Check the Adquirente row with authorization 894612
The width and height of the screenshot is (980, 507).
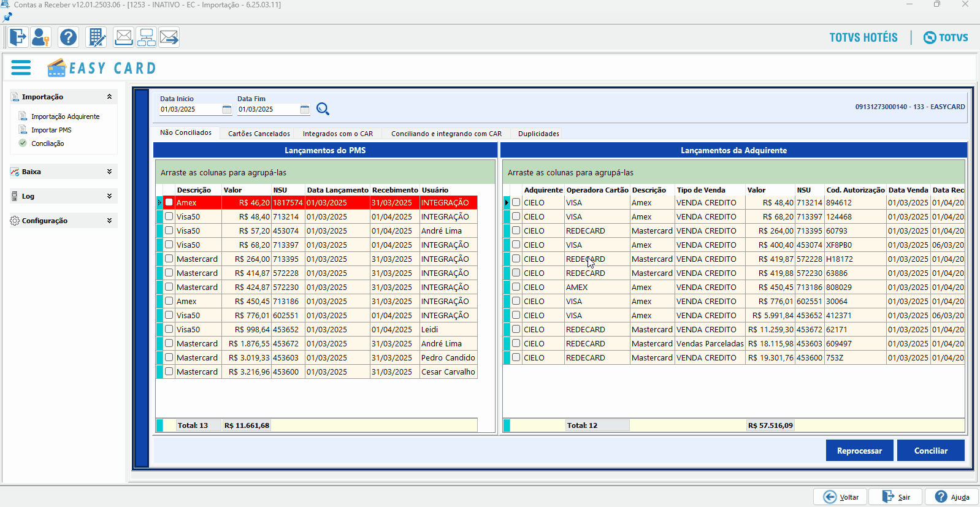coord(516,202)
